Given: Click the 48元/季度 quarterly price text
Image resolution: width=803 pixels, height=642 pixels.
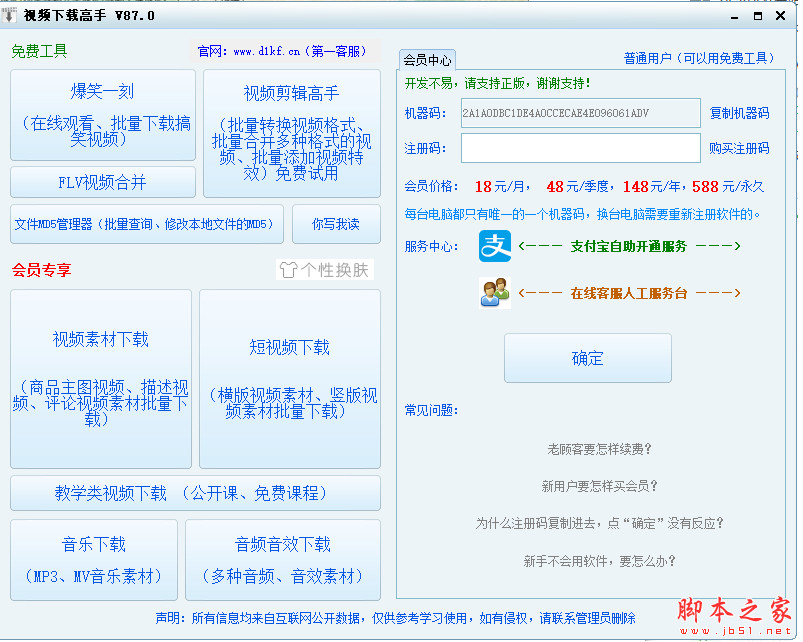Looking at the screenshot, I should pos(580,186).
